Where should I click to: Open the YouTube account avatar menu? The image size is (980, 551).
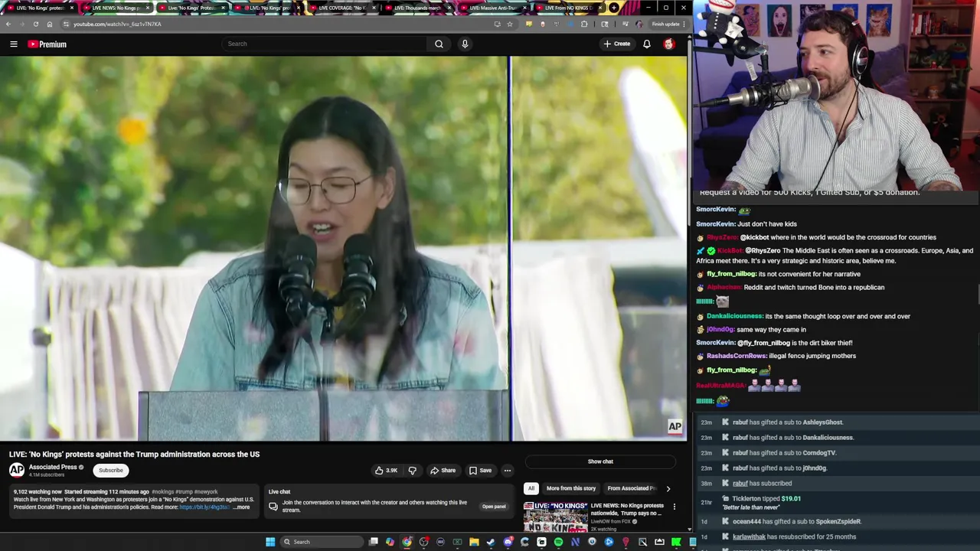(669, 44)
